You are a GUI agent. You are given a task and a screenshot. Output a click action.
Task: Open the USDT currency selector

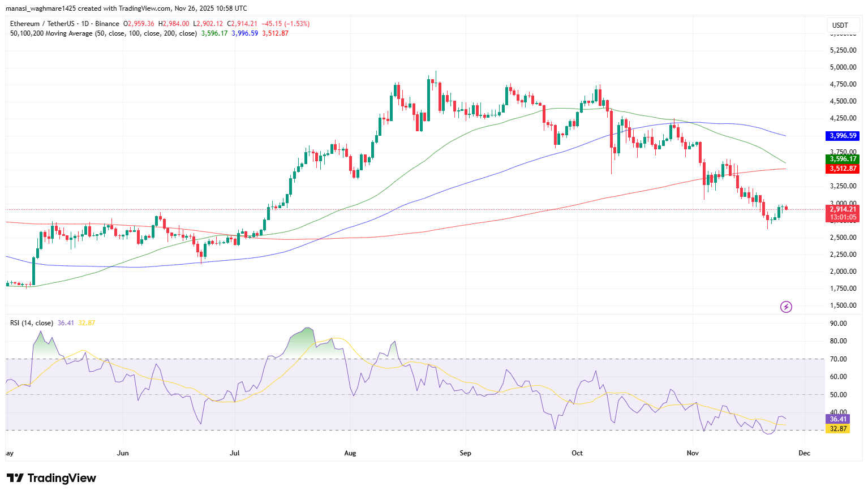click(843, 25)
